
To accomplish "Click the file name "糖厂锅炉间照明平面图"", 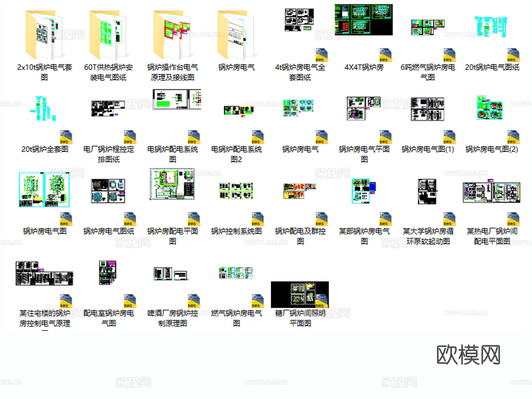I will click(300, 318).
